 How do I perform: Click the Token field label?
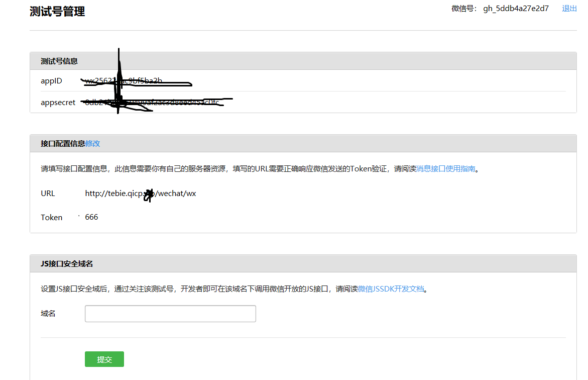(x=51, y=218)
